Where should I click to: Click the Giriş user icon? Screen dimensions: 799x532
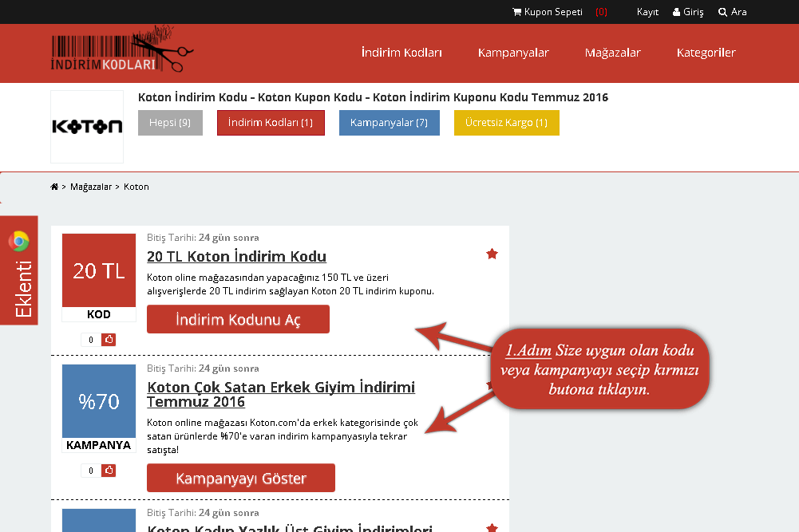676,12
